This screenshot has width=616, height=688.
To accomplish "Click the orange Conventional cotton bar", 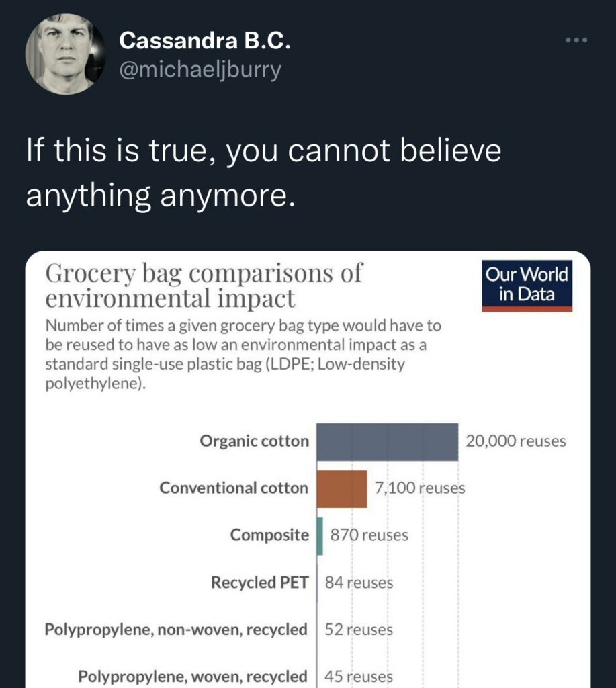I will (x=342, y=488).
